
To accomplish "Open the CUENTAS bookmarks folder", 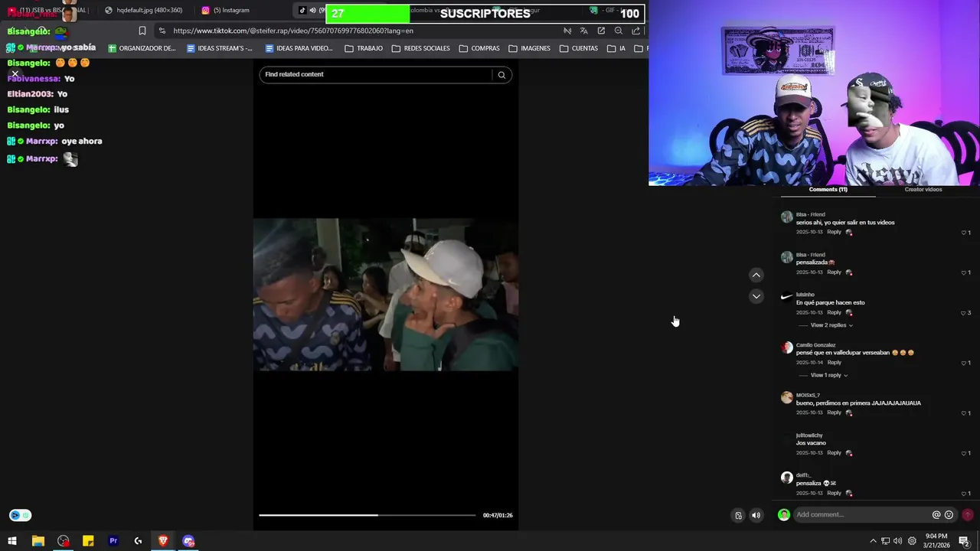I will pos(579,48).
